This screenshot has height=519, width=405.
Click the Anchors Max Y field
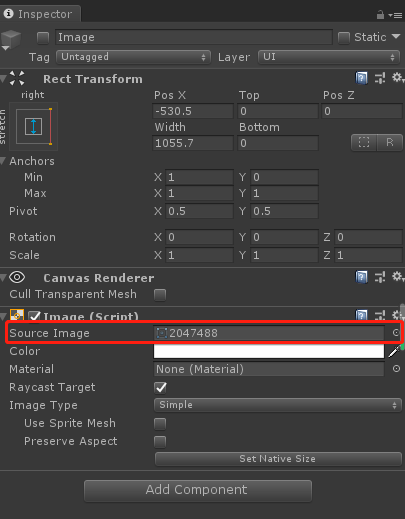coord(284,193)
